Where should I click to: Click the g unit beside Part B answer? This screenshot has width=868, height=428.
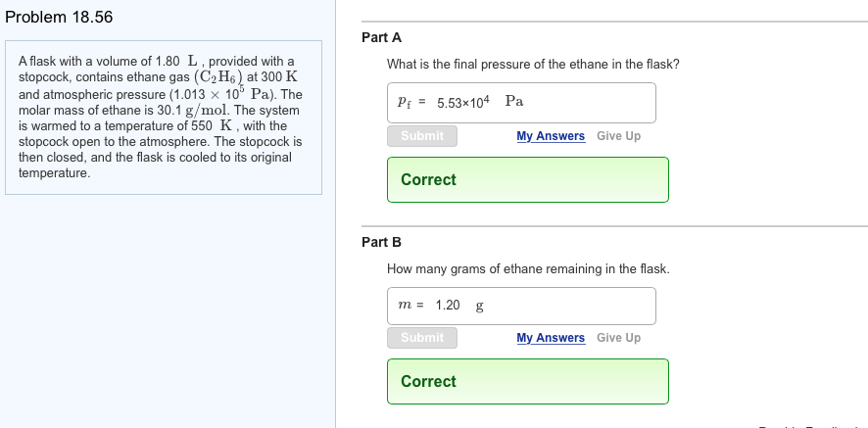[479, 306]
